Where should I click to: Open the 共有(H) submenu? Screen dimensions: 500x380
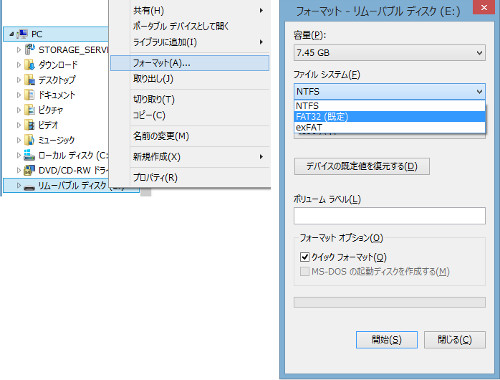[190, 11]
